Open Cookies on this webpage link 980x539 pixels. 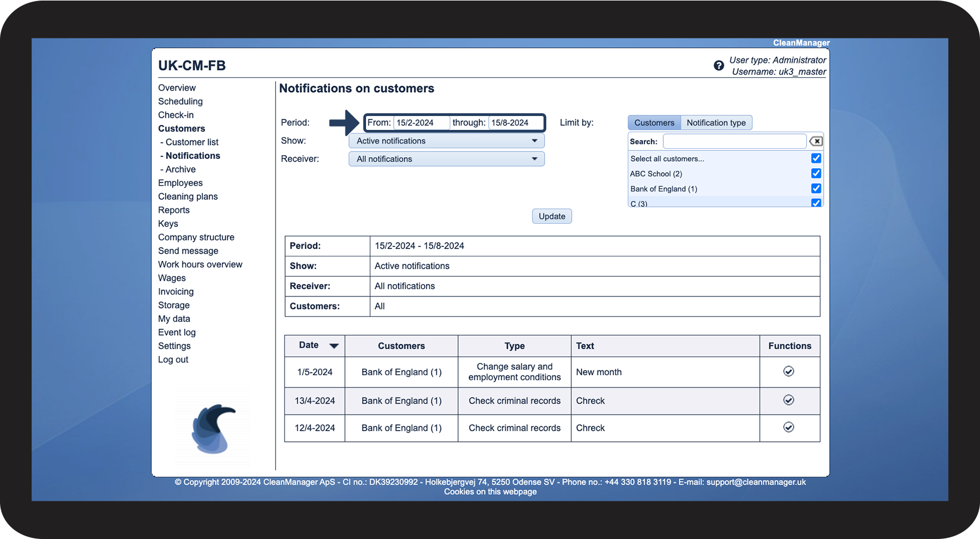tap(490, 492)
